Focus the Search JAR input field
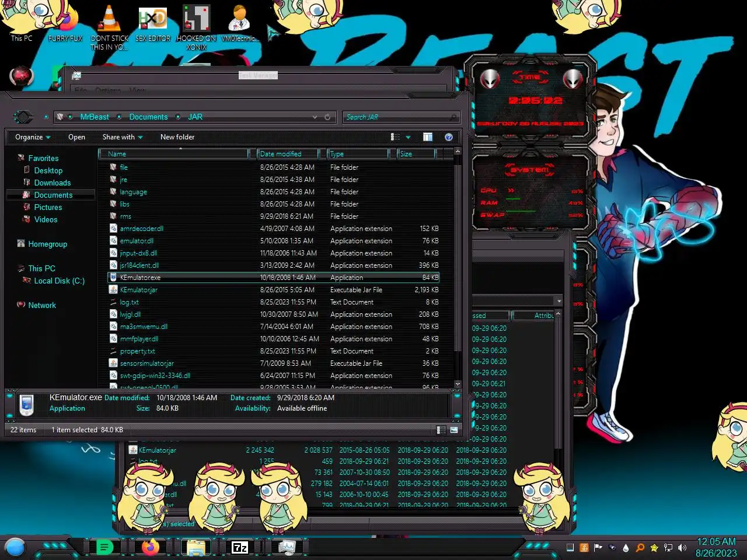747x560 pixels. 396,117
